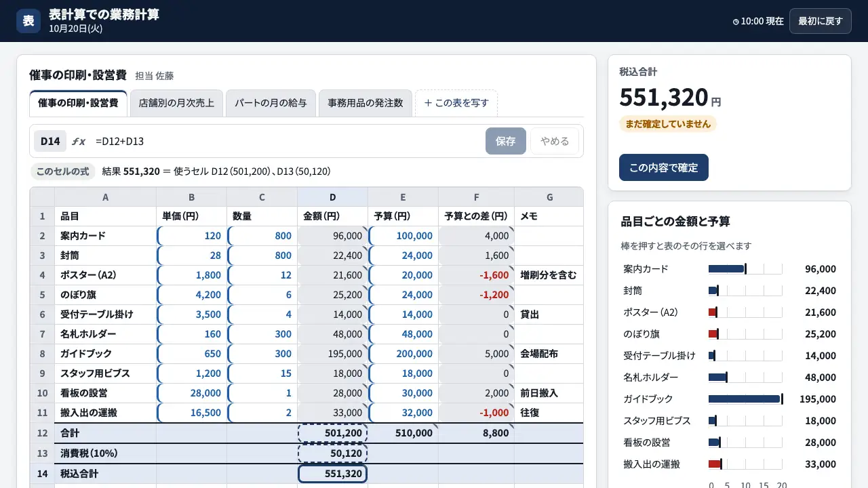This screenshot has width=868, height=488.
Task: Click the このセルの式 label chip
Action: pyautogui.click(x=62, y=171)
